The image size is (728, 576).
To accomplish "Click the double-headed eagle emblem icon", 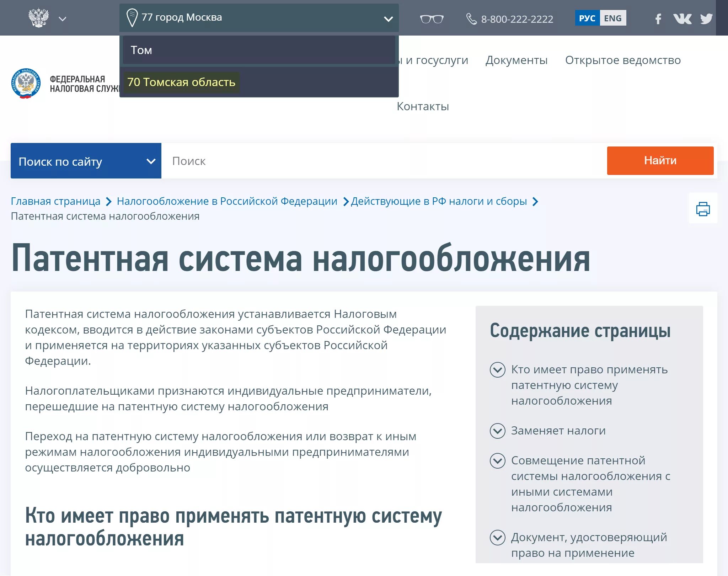I will 38,18.
